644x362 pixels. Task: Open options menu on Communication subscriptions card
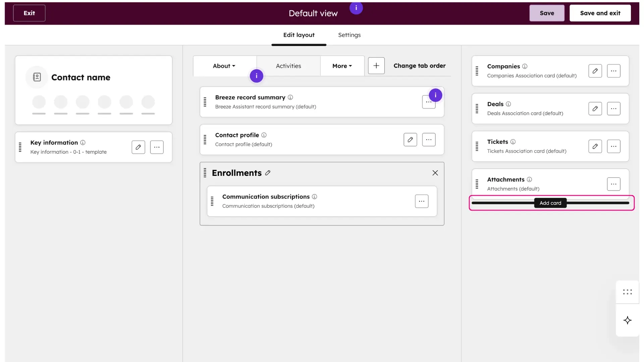coord(422,201)
